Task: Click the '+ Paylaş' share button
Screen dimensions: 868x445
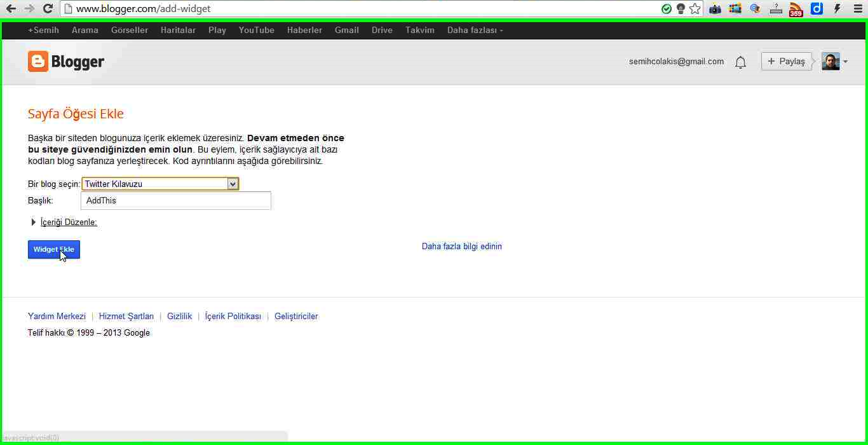Action: 787,61
